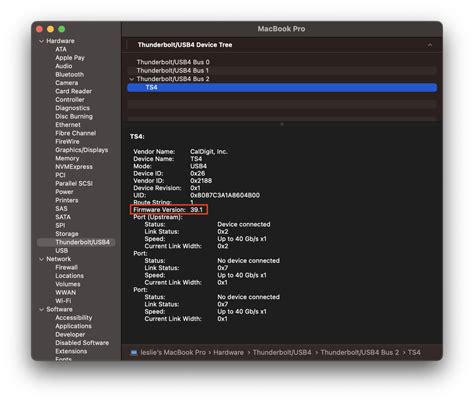Viewport: 474px width, 402px height.
Task: Select Card Reader in the sidebar
Action: click(x=73, y=91)
